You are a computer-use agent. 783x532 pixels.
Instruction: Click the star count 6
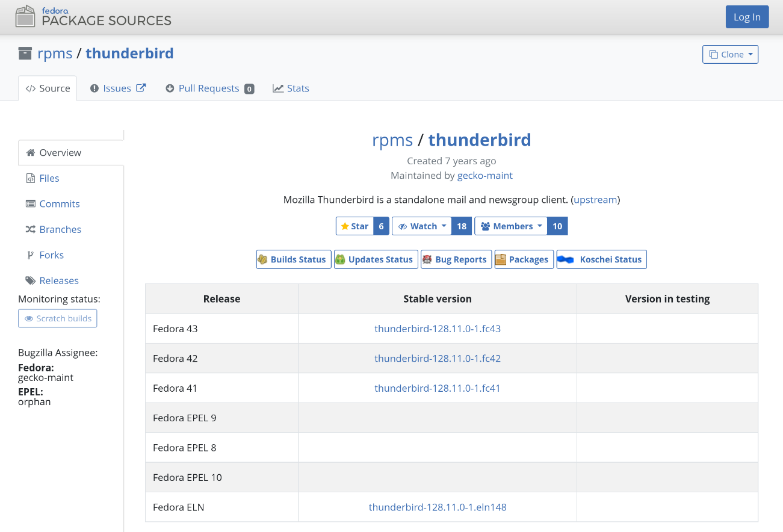[x=382, y=226]
